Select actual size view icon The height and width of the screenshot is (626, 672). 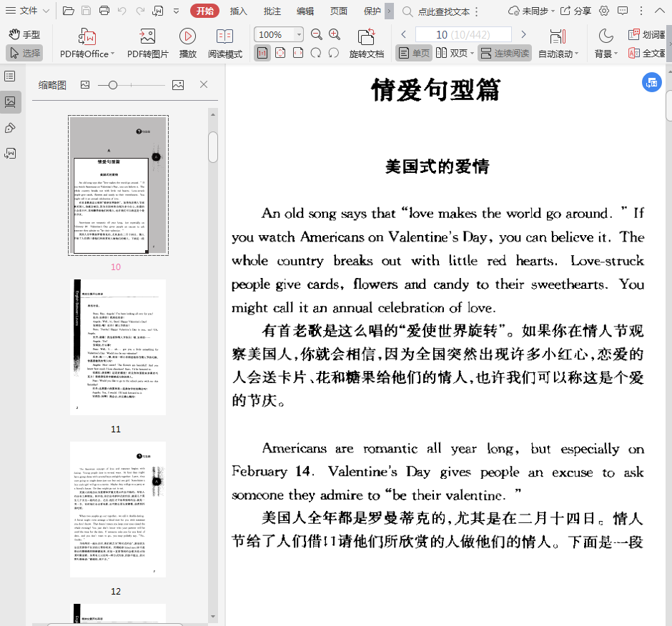point(262,53)
